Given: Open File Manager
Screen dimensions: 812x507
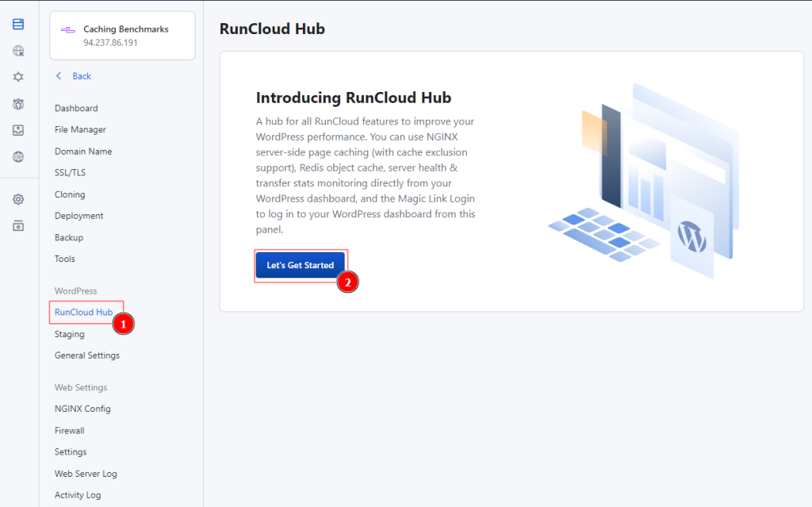Looking at the screenshot, I should point(80,129).
